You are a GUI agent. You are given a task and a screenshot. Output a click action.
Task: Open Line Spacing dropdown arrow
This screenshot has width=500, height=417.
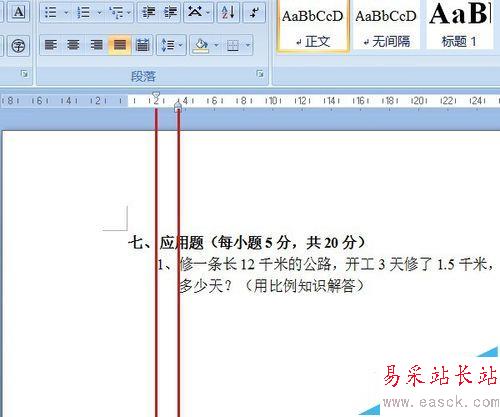click(x=181, y=45)
